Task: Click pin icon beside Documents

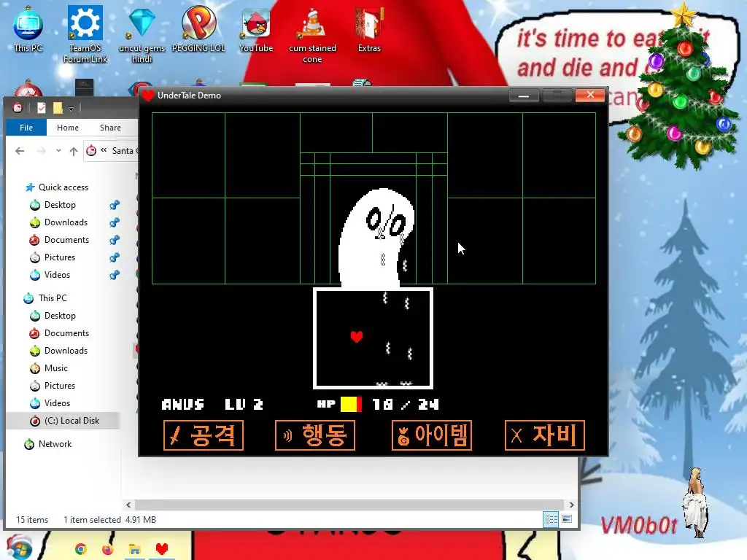Action: (115, 240)
